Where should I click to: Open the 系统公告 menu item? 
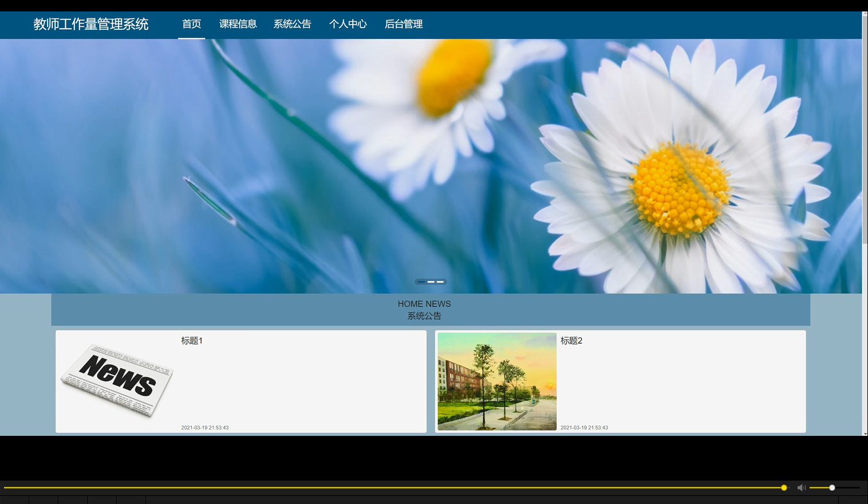pos(293,24)
